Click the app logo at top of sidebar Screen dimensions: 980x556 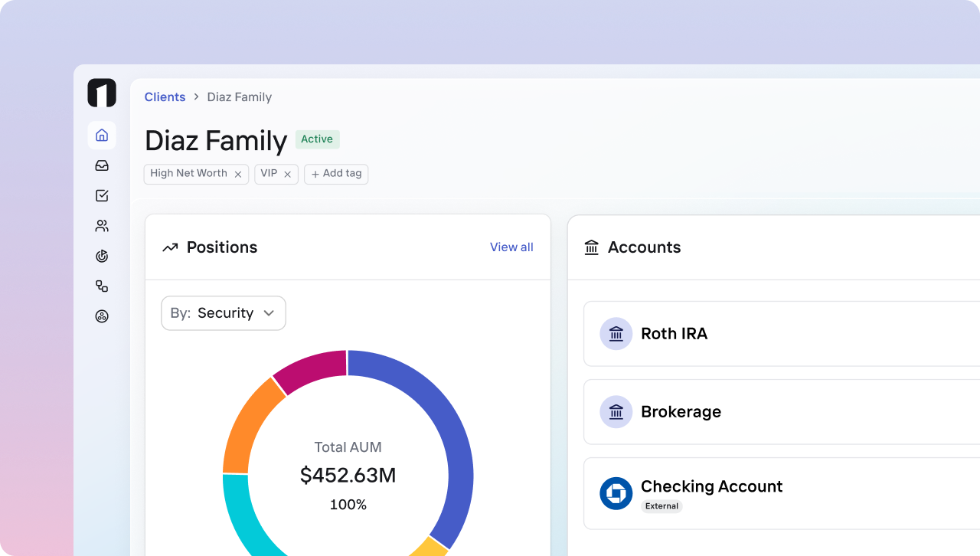101,93
